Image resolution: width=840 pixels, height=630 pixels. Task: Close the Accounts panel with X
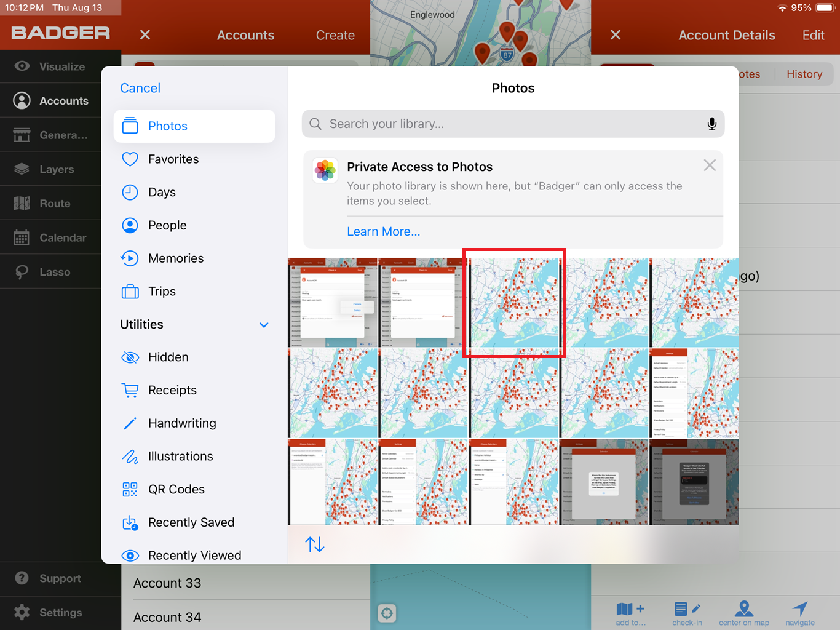145,35
